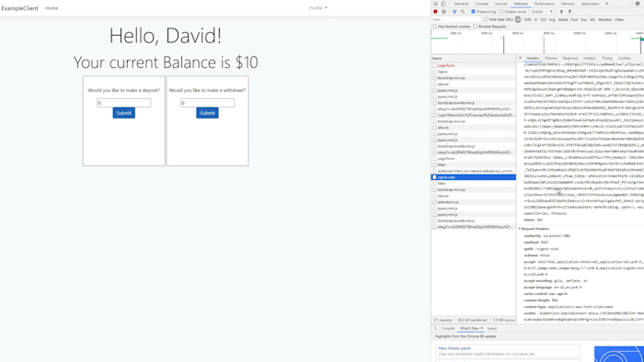Show more DevTools tabs chevron
Viewport: 644px width, 362px height.
[x=606, y=4]
